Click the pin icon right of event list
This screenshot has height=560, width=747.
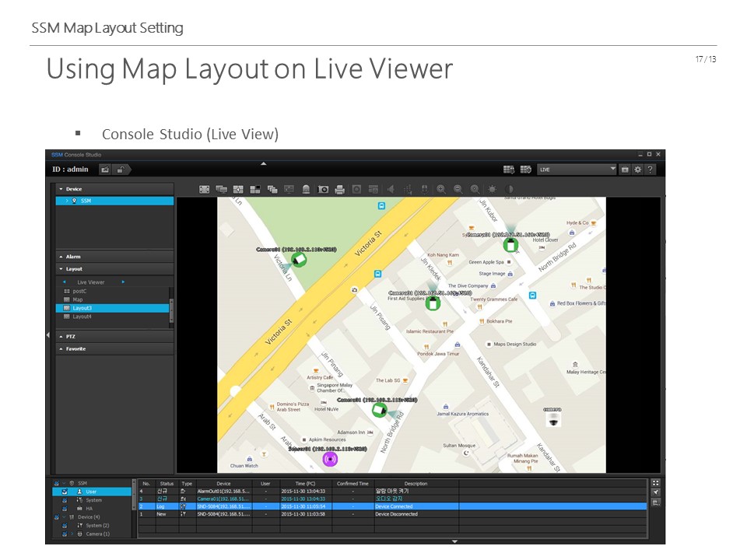coord(656,492)
